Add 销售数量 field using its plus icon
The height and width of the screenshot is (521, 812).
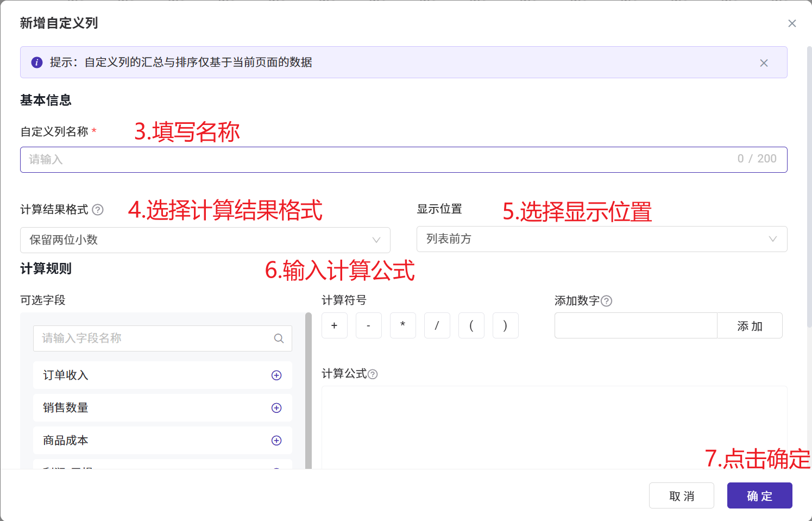[276, 408]
